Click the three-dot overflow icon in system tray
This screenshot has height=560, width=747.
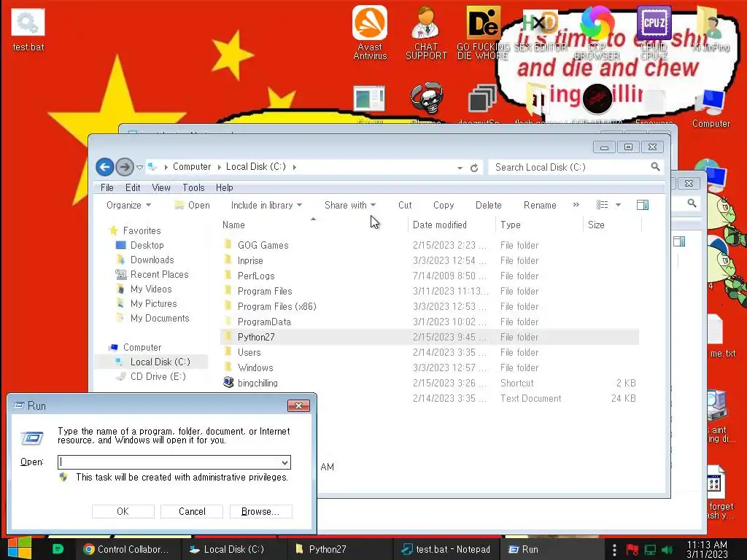click(x=614, y=550)
